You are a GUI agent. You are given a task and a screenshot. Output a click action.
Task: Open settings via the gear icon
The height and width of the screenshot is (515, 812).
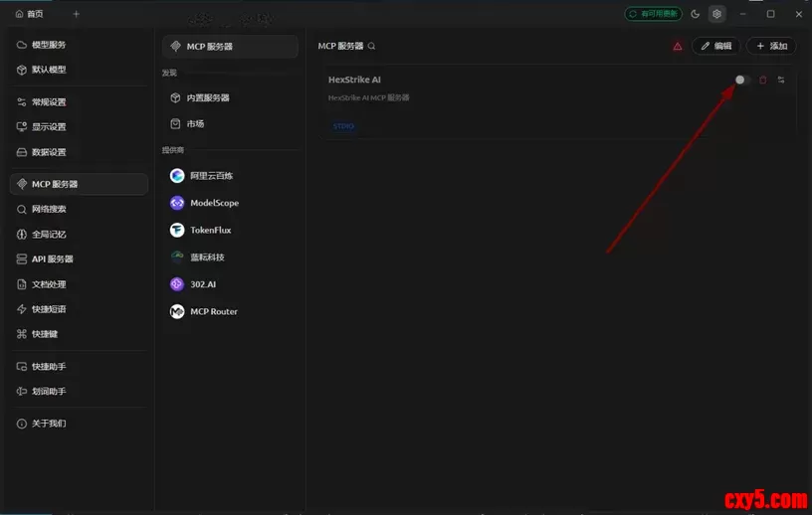[x=715, y=14]
